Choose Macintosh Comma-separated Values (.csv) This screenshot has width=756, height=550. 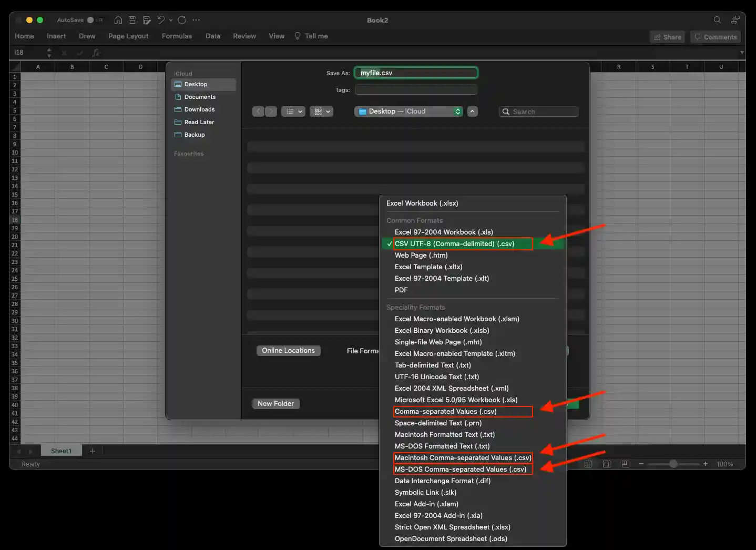point(463,457)
